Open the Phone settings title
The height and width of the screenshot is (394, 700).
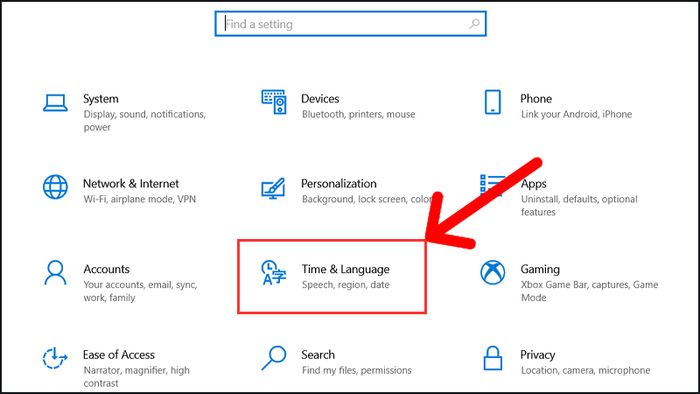536,99
